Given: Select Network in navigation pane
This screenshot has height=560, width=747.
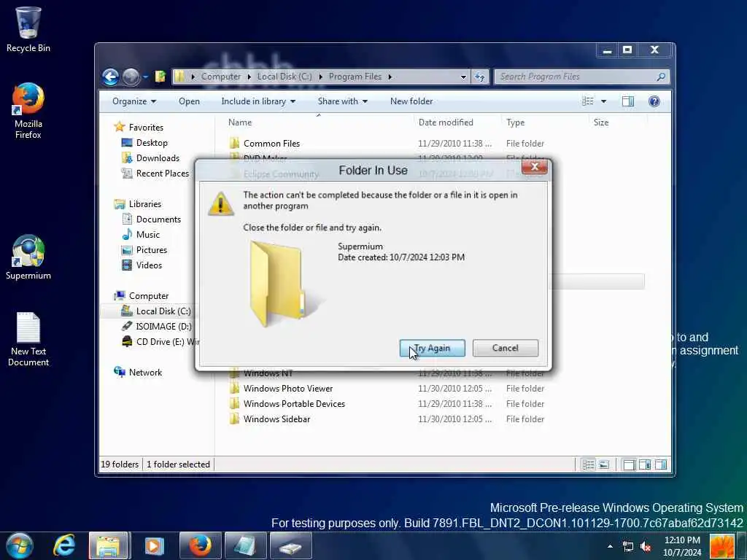Looking at the screenshot, I should click(138, 373).
